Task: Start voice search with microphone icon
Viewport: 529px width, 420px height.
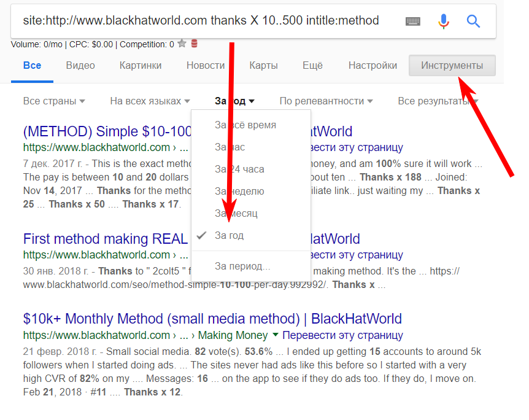Action: [444, 21]
